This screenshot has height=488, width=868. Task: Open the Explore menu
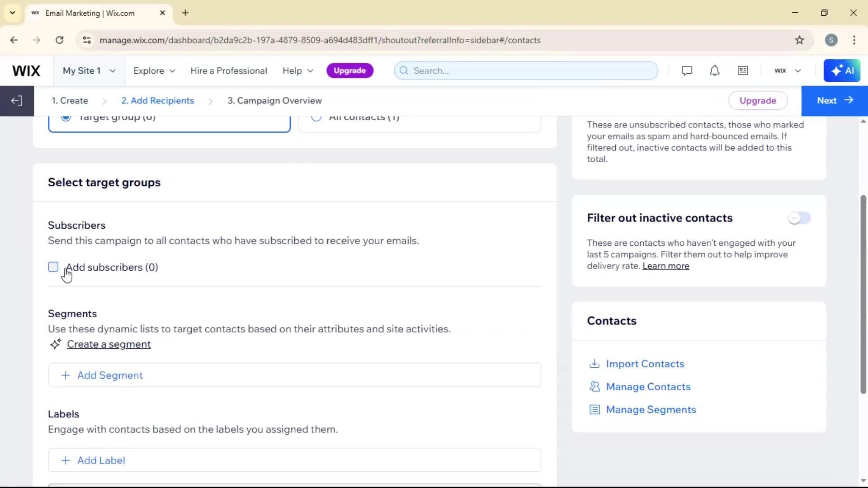(154, 71)
